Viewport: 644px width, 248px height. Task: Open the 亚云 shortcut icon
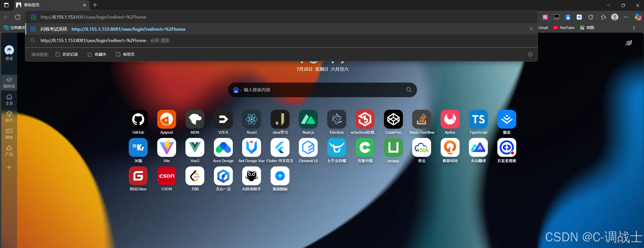tap(422, 147)
